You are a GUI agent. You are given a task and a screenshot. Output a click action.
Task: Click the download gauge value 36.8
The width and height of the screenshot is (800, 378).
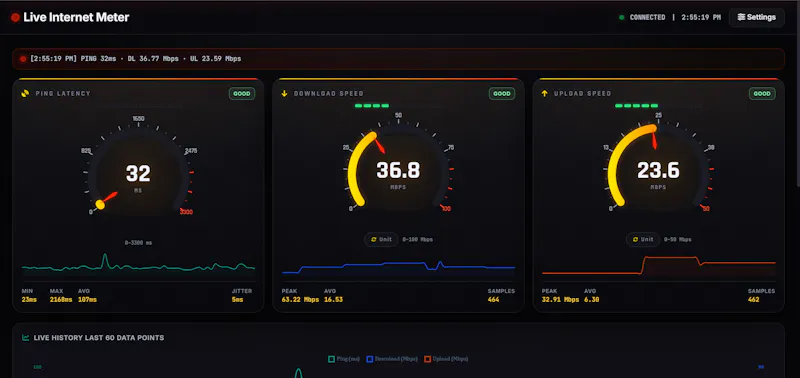[x=398, y=170]
